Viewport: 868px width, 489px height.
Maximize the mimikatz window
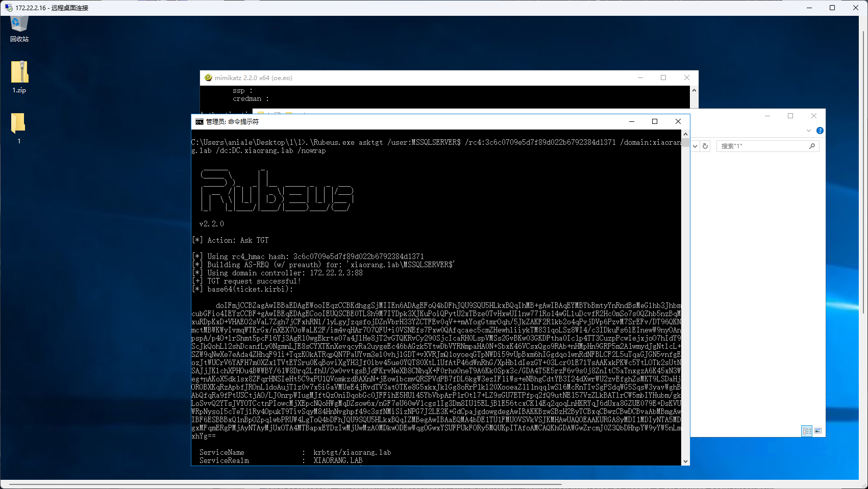663,78
